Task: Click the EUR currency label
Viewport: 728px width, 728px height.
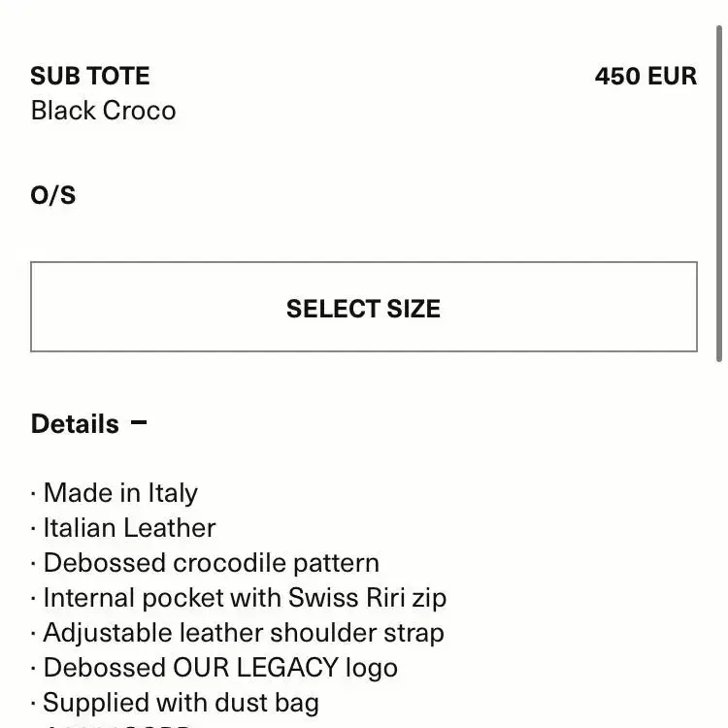Action: click(672, 76)
